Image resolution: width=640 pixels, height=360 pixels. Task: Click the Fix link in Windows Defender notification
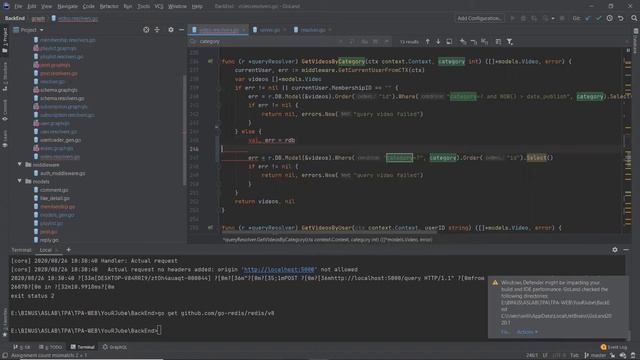[504, 332]
